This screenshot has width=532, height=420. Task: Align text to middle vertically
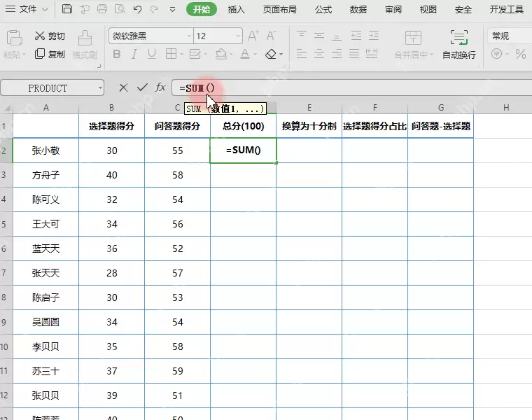tap(319, 35)
